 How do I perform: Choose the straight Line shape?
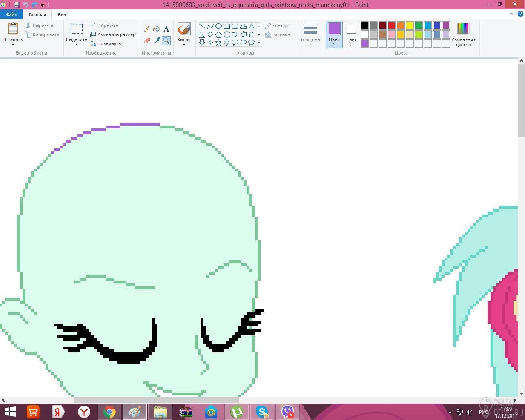tap(202, 26)
